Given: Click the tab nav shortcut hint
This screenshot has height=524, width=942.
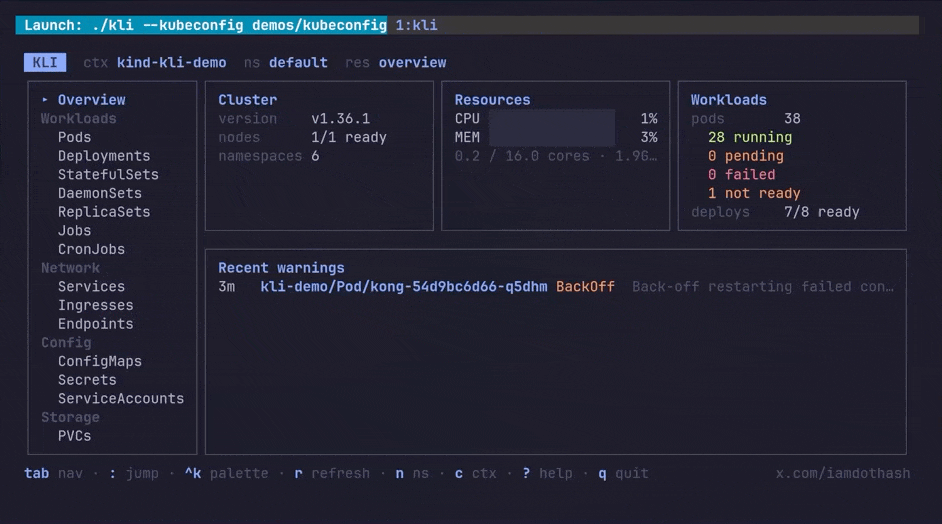Looking at the screenshot, I should (x=53, y=473).
